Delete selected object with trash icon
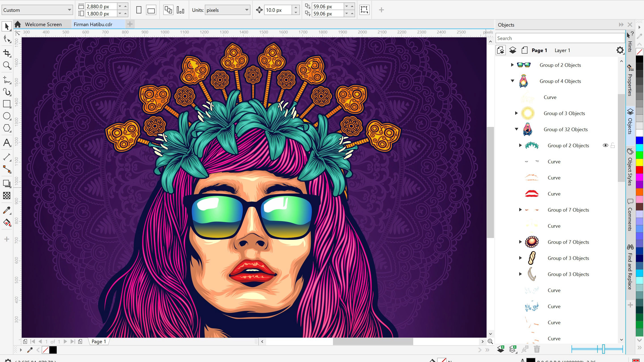Viewport: 644px width, 362px height. pos(537,349)
